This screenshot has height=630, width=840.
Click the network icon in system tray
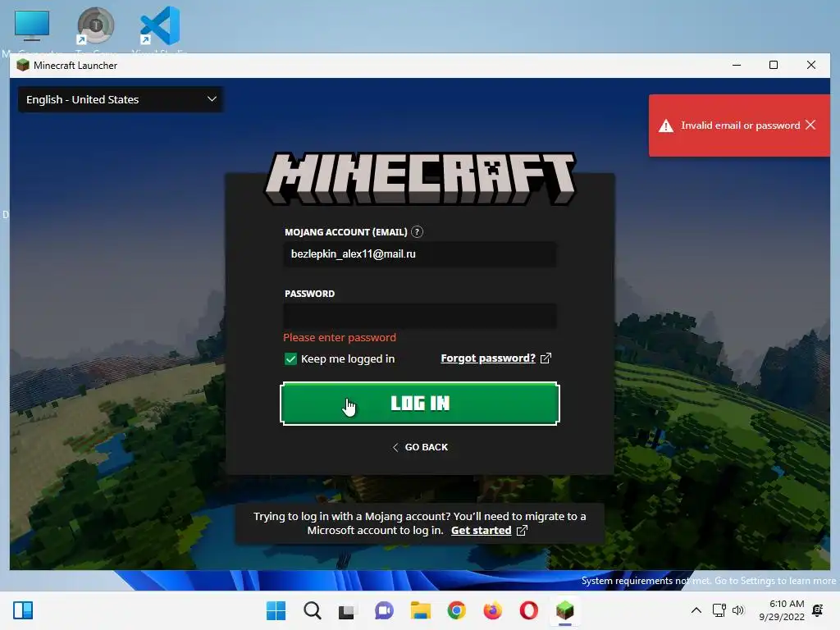[719, 610]
